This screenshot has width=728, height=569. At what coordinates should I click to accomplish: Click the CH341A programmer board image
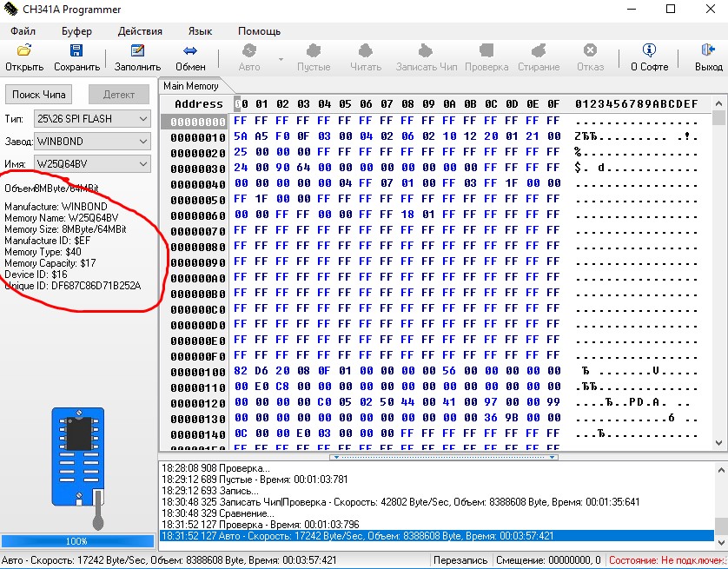[x=78, y=457]
